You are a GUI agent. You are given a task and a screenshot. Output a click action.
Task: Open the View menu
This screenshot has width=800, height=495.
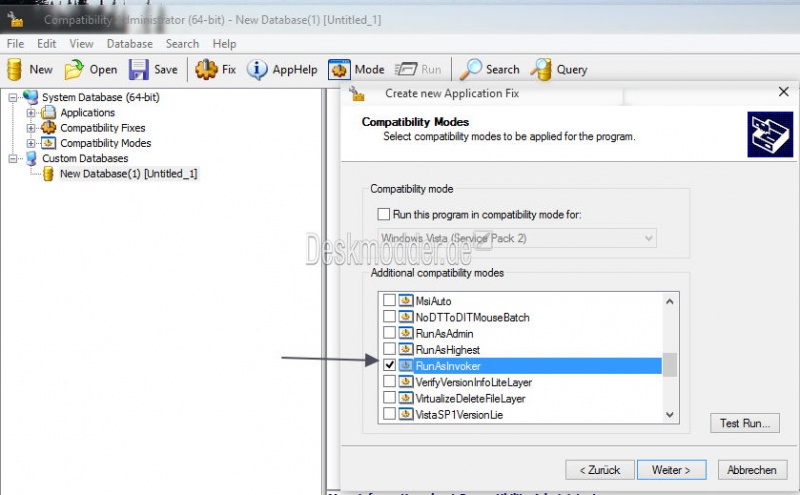82,44
